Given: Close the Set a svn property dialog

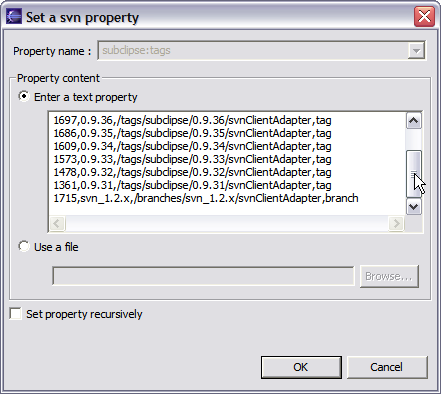Looking at the screenshot, I should (x=424, y=16).
